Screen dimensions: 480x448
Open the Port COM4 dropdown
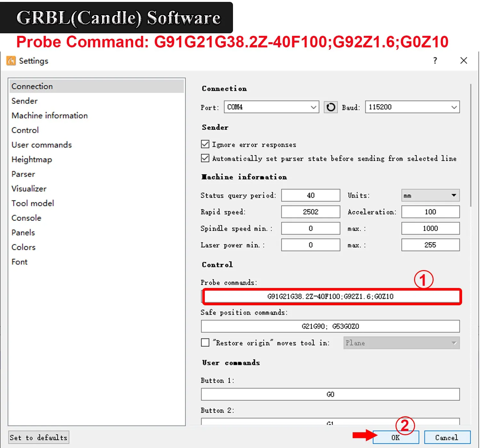pyautogui.click(x=271, y=107)
